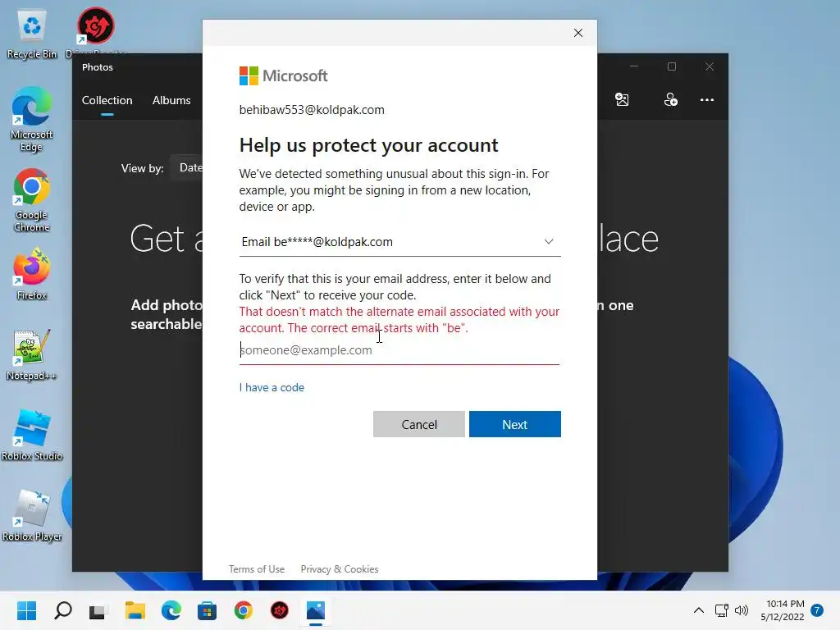Open Privacy & Cookies link
This screenshot has height=630, width=840.
[340, 569]
